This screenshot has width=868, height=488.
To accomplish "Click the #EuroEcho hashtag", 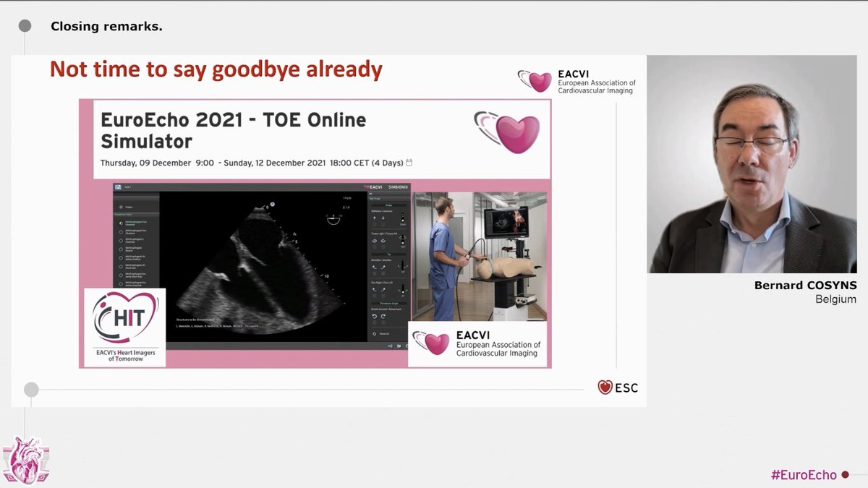I will tap(804, 475).
